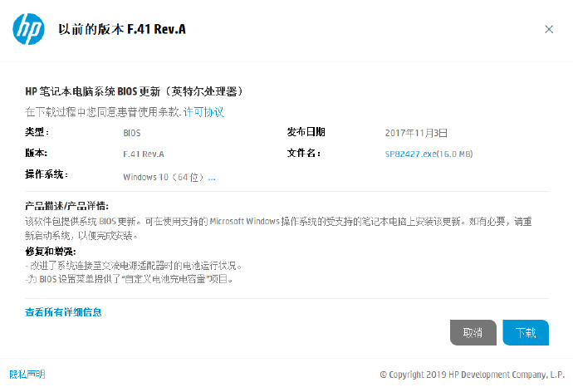Click the Windows 10 (64 位) text
This screenshot has width=573, height=392.
tap(163, 177)
